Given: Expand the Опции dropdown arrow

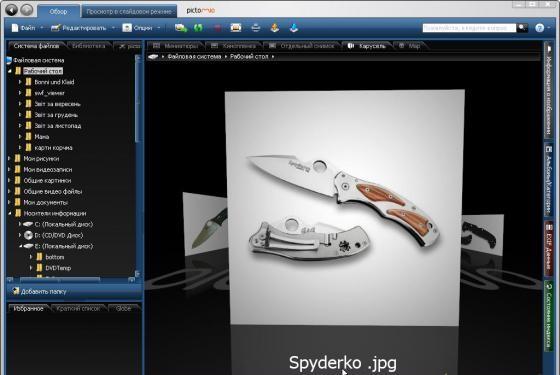Looking at the screenshot, I should click(159, 28).
